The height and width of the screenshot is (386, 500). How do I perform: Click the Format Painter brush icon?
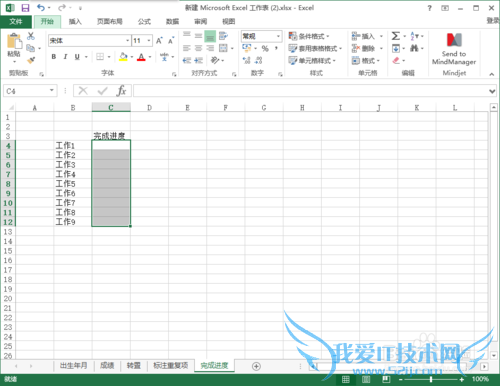[x=31, y=60]
